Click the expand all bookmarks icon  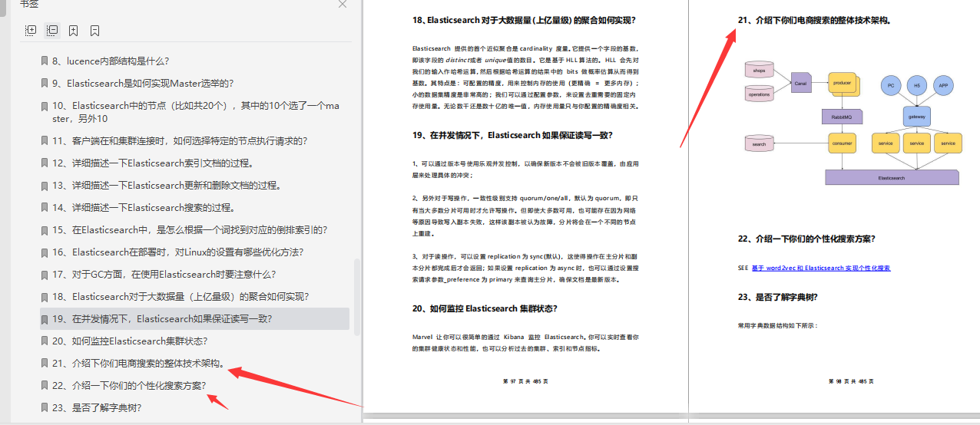[31, 31]
